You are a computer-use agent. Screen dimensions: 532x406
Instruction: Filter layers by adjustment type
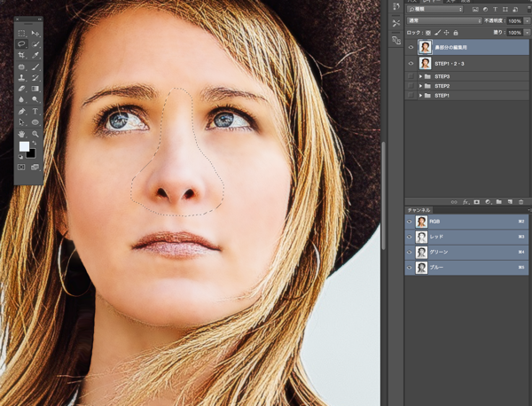point(485,10)
